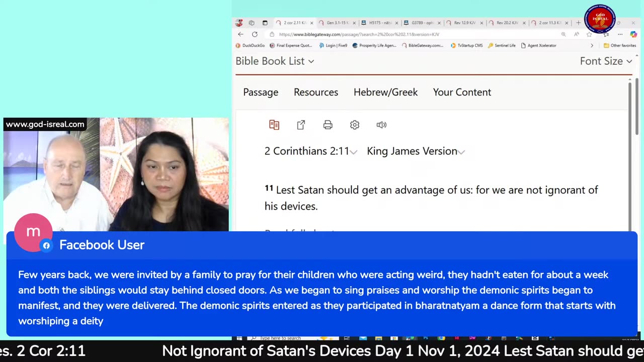Open the Final Expense Quot... bookmark
Screen dimensions: 644x362
pyautogui.click(x=291, y=45)
